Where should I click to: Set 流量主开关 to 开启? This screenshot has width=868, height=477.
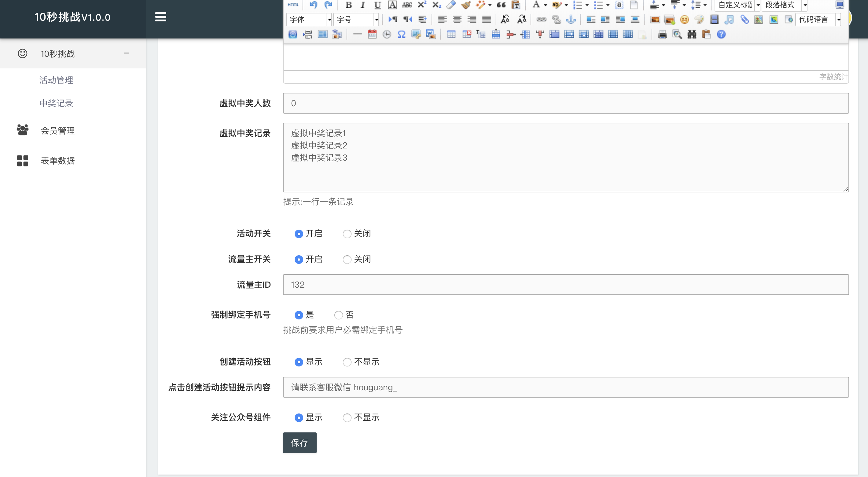(299, 259)
